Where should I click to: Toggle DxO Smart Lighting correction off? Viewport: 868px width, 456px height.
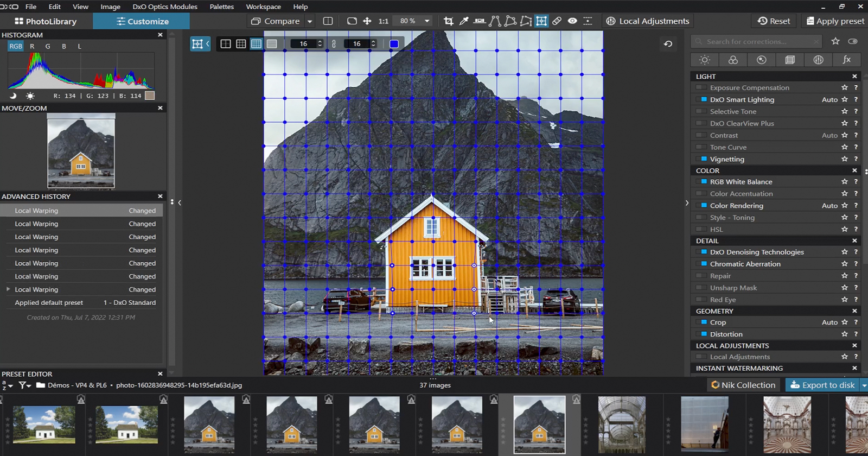[x=704, y=99]
